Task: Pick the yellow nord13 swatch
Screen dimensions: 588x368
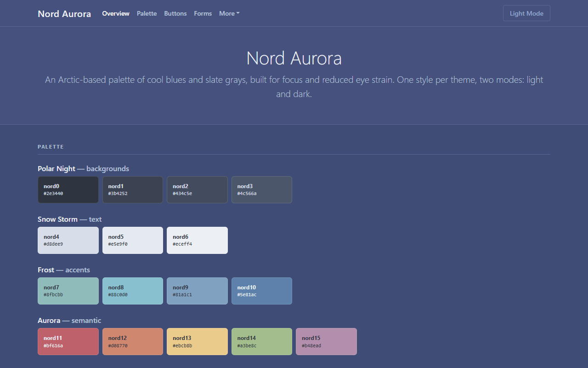Action: (x=197, y=341)
